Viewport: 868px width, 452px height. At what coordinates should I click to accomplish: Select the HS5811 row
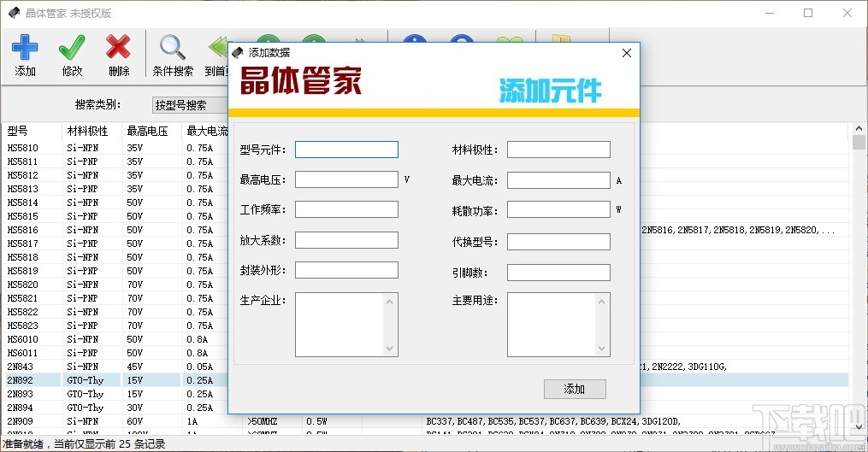[x=115, y=161]
